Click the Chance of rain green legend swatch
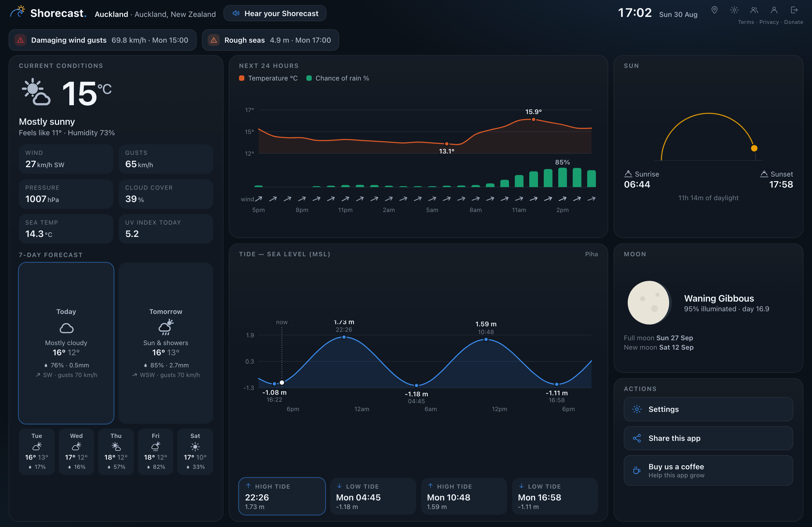 click(309, 78)
